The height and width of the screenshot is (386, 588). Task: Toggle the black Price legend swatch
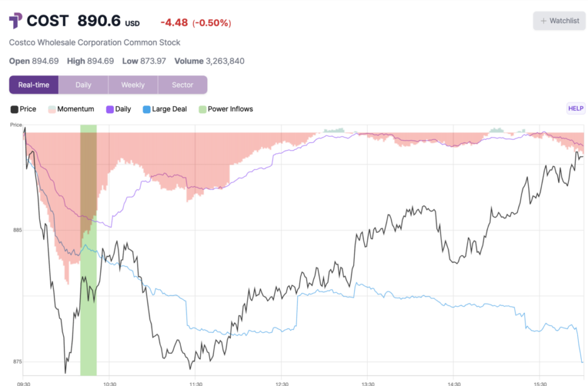[14, 109]
